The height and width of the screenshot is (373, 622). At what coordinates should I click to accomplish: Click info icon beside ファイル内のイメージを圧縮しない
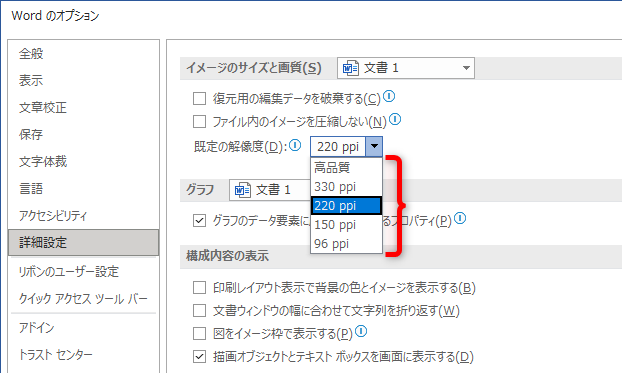coord(395,119)
